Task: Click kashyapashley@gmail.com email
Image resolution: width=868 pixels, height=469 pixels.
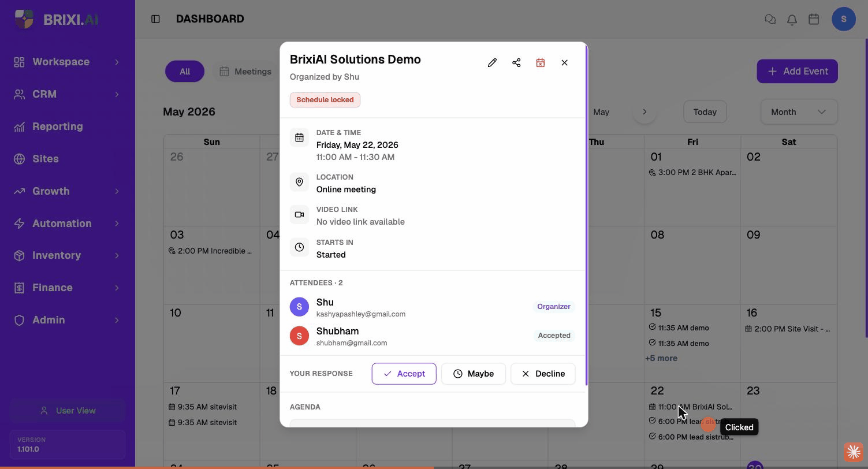Action: 361,314
